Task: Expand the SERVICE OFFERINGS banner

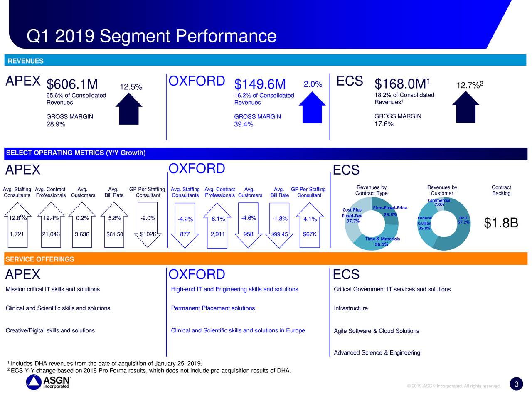Action: tap(39, 259)
